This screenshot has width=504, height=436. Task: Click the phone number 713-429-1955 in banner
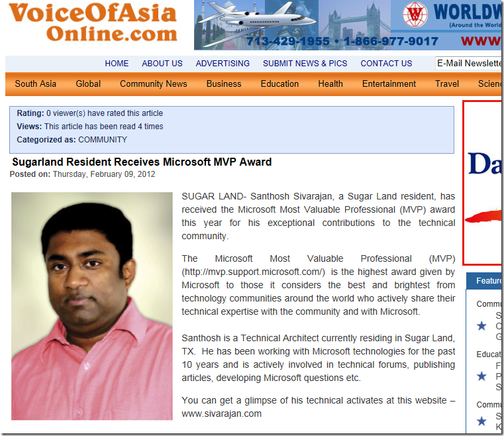coord(288,41)
